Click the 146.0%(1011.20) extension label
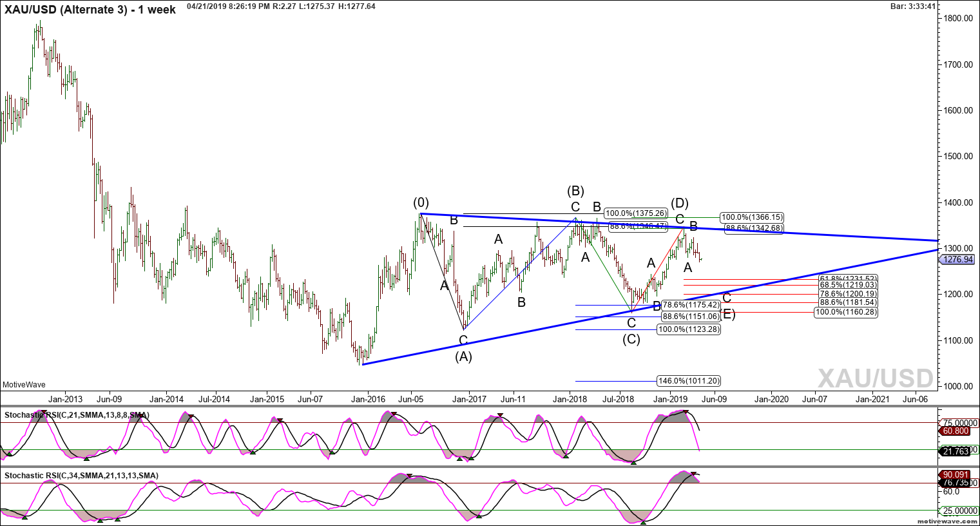Image resolution: width=980 pixels, height=526 pixels. tap(689, 381)
